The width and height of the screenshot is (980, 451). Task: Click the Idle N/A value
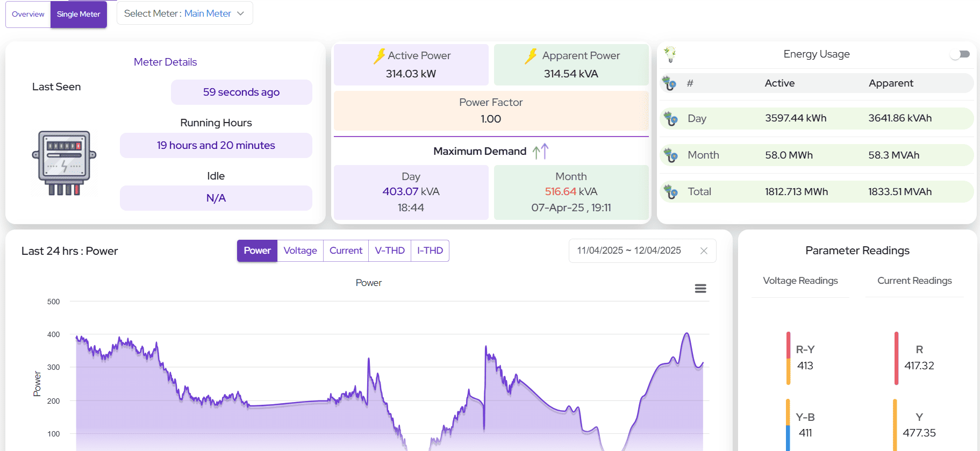[x=216, y=198]
